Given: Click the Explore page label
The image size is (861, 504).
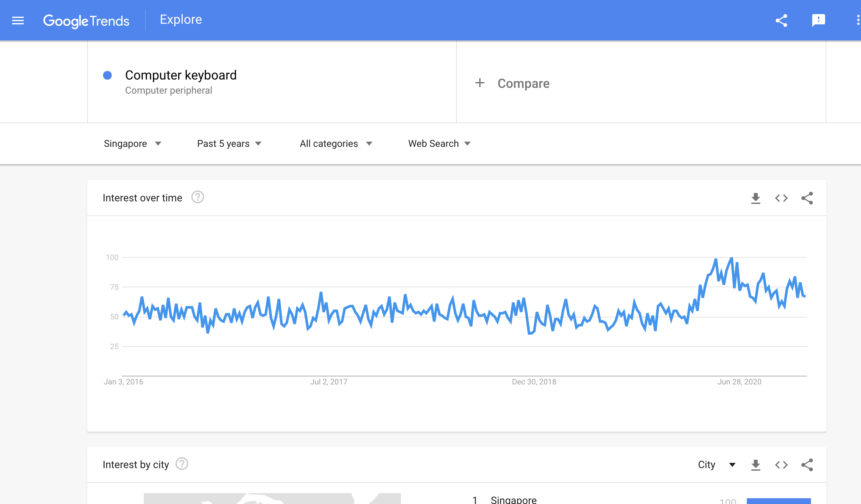Looking at the screenshot, I should pyautogui.click(x=181, y=20).
